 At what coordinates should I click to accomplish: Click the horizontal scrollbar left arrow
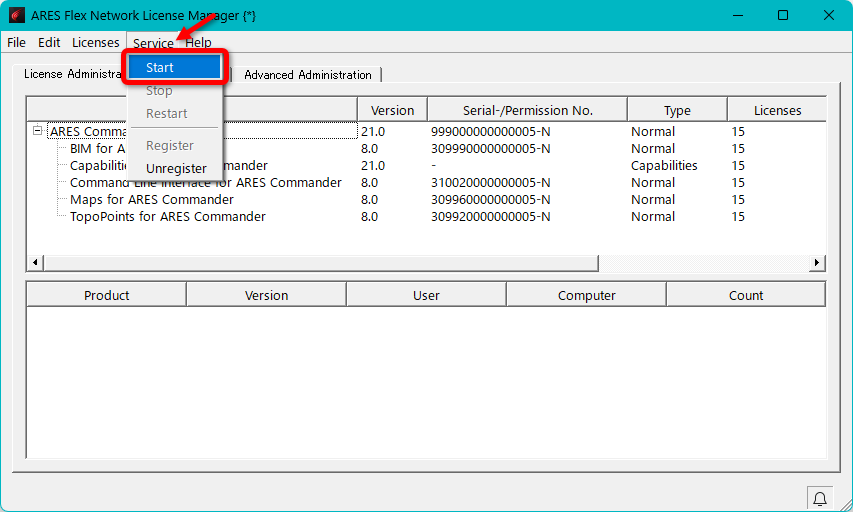[35, 262]
